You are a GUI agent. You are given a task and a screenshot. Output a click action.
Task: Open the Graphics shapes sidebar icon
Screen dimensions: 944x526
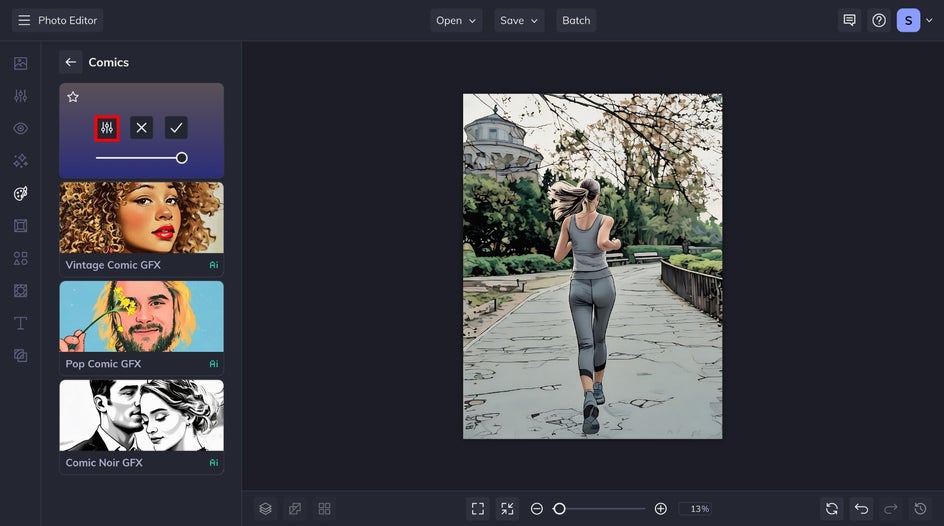[20, 258]
